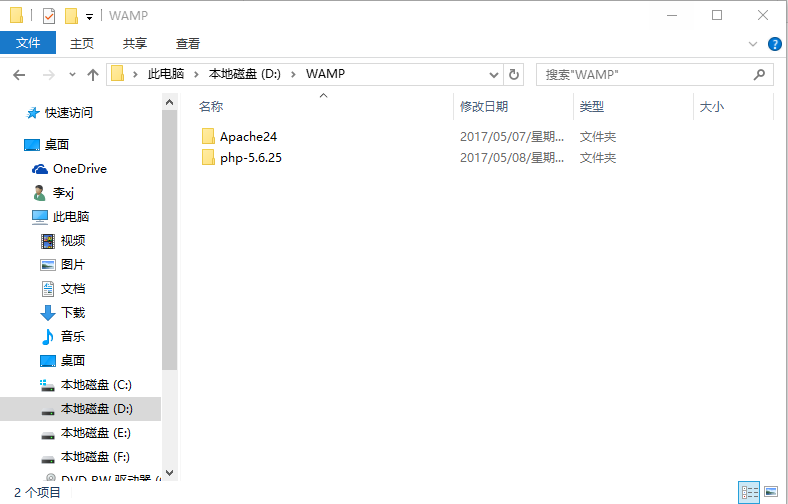
Task: Switch to the 主页 ribbon tab
Action: (81, 44)
